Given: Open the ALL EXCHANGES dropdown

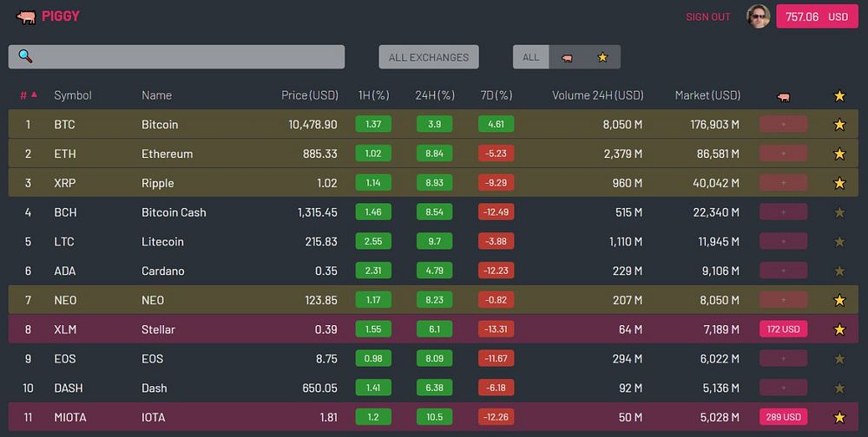Looking at the screenshot, I should [x=429, y=57].
